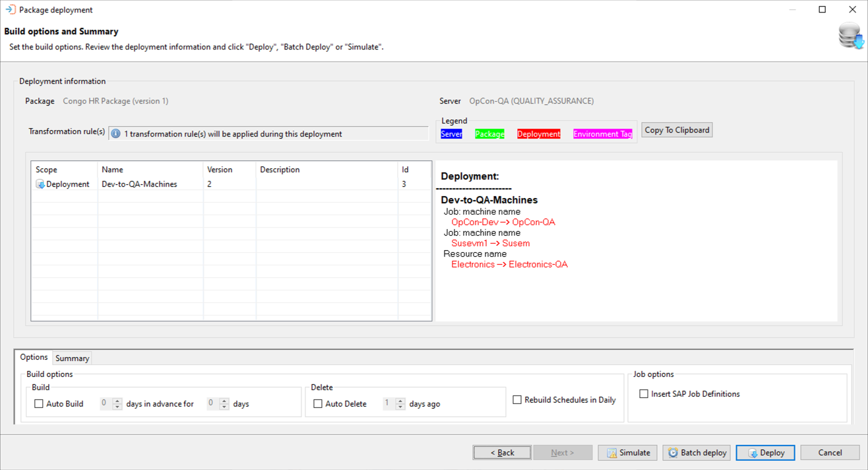The width and height of the screenshot is (868, 470).
Task: Click the Copy To Clipboard button
Action: pos(677,130)
